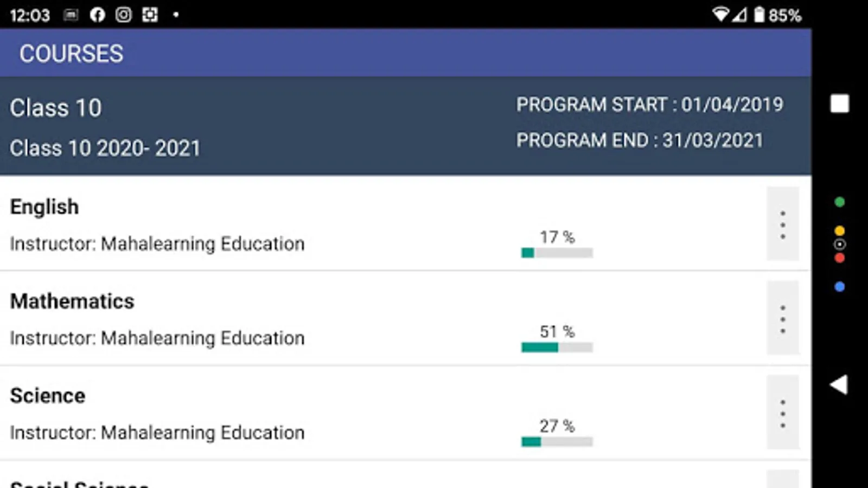The height and width of the screenshot is (488, 868).
Task: Click the Science 27% progress bar
Action: click(557, 441)
